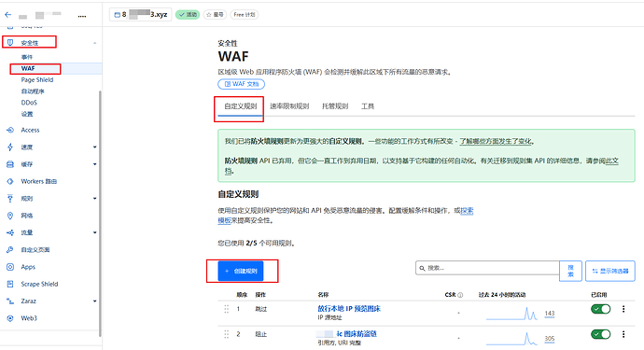Switch to the 速率限制规则 tab
The height and width of the screenshot is (350, 644).
point(289,106)
